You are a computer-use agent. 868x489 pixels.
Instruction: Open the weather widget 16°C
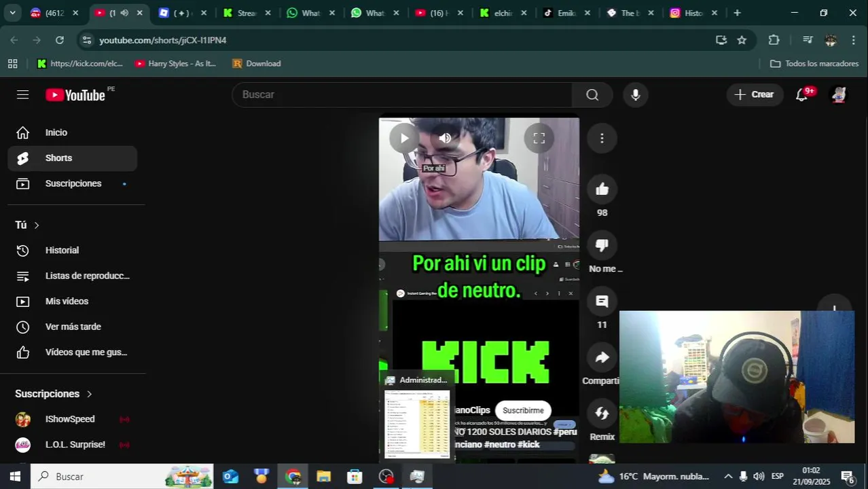[653, 477]
